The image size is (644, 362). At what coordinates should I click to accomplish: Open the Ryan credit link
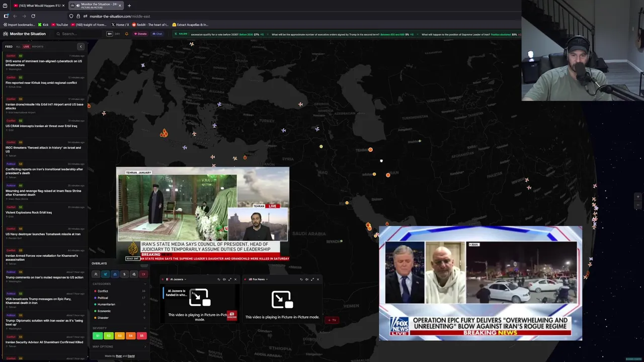[x=119, y=356]
